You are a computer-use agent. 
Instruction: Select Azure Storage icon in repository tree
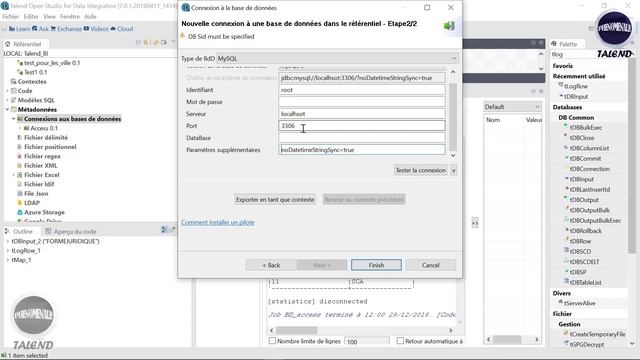[x=20, y=212]
